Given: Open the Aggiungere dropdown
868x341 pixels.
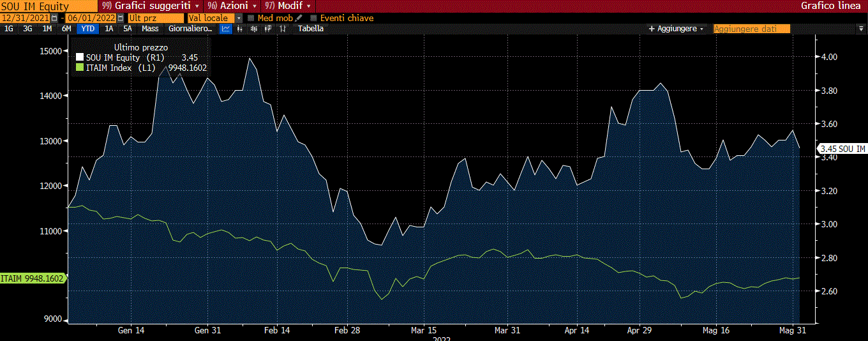Looking at the screenshot, I should (677, 29).
